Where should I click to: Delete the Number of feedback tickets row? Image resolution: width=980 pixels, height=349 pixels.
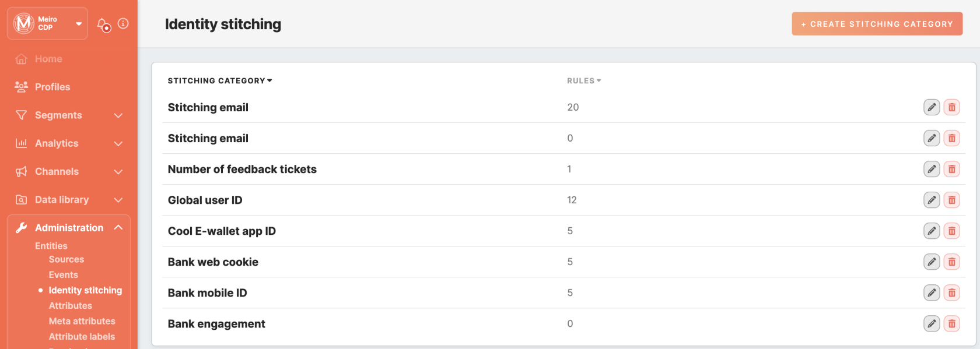point(951,169)
